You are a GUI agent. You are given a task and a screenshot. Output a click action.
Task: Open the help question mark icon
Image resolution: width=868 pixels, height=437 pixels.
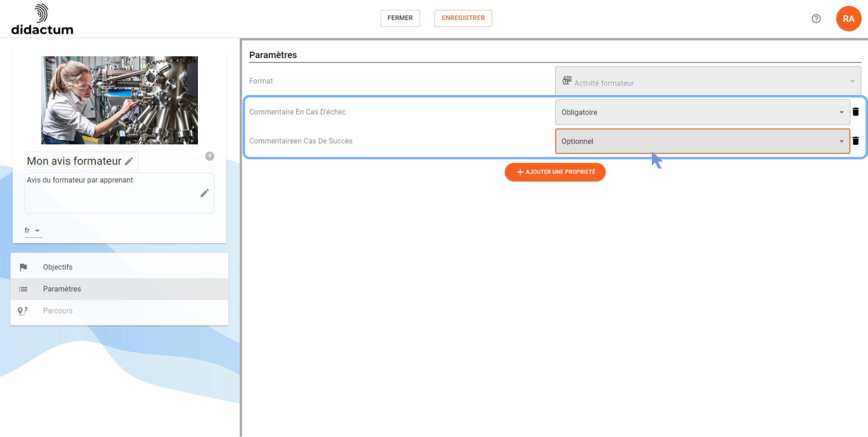coord(816,19)
